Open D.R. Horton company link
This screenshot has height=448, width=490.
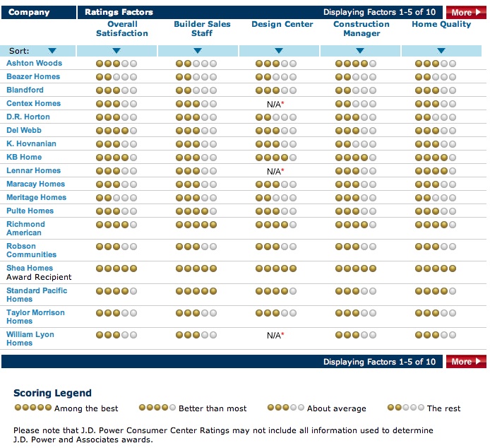tap(28, 117)
